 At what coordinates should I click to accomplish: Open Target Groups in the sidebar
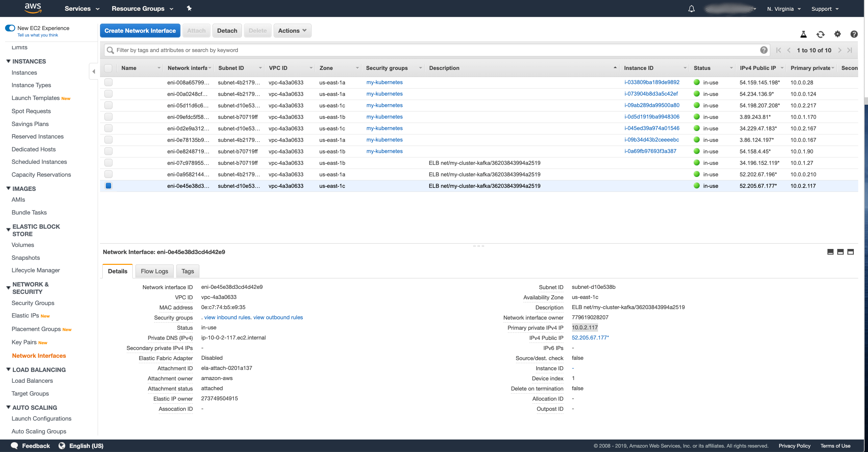30,394
